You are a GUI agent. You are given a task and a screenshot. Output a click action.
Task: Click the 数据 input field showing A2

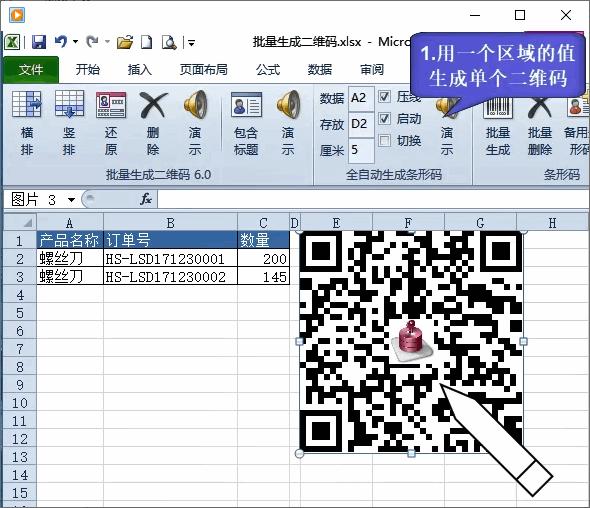pos(361,98)
